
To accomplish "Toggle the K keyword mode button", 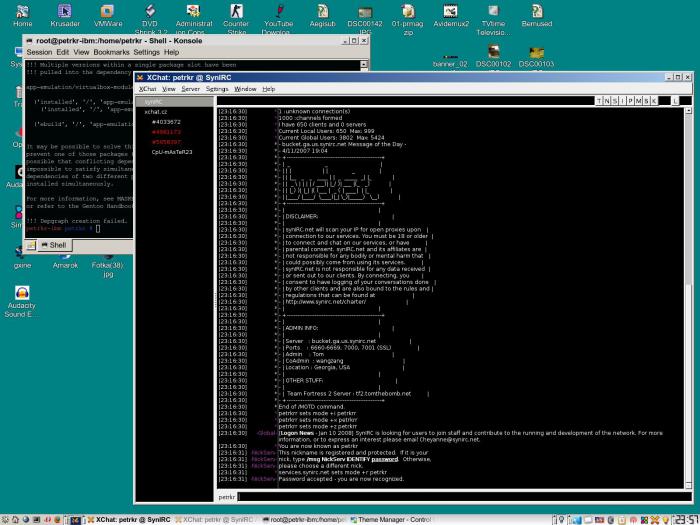I will (x=654, y=101).
